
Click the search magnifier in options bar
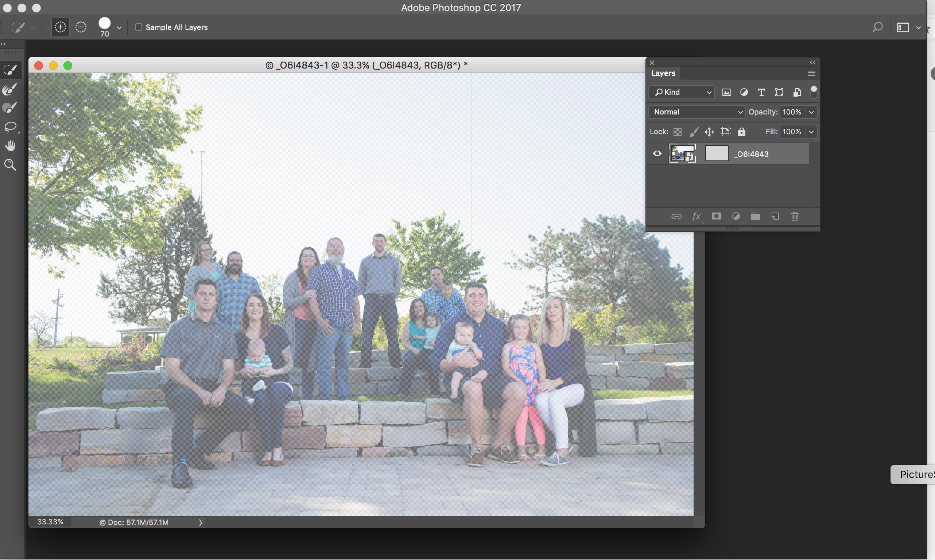(878, 27)
